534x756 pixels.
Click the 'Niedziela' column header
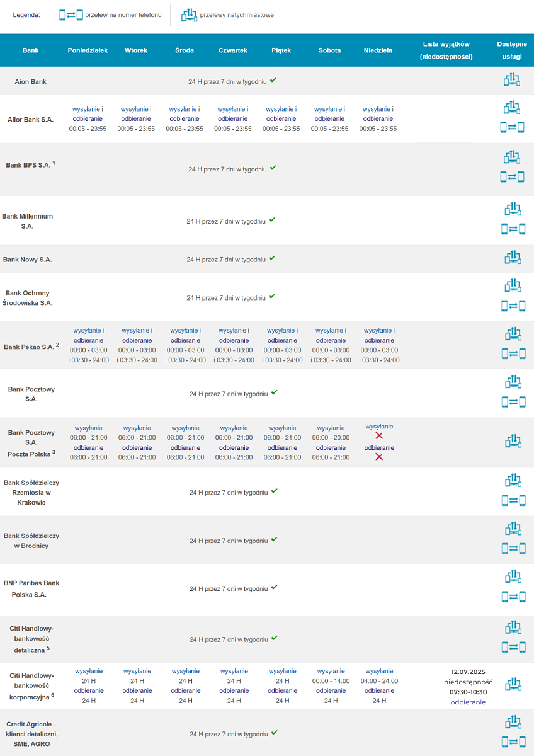(378, 50)
